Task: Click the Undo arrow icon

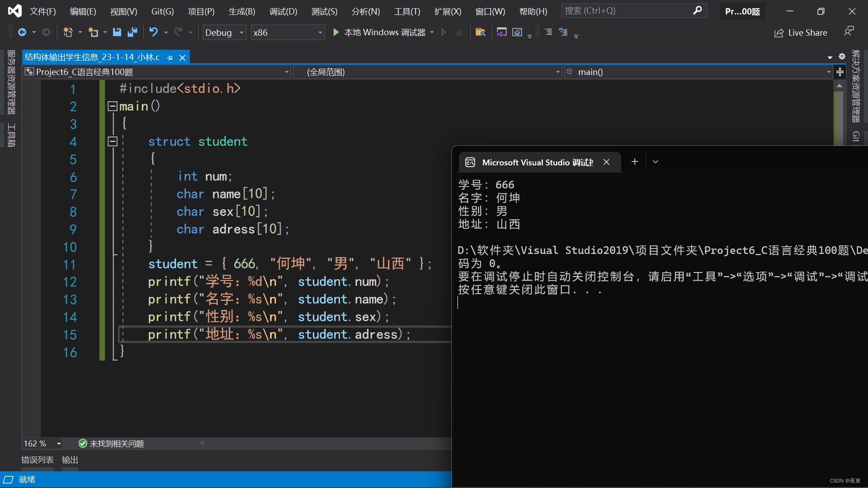Action: point(154,32)
